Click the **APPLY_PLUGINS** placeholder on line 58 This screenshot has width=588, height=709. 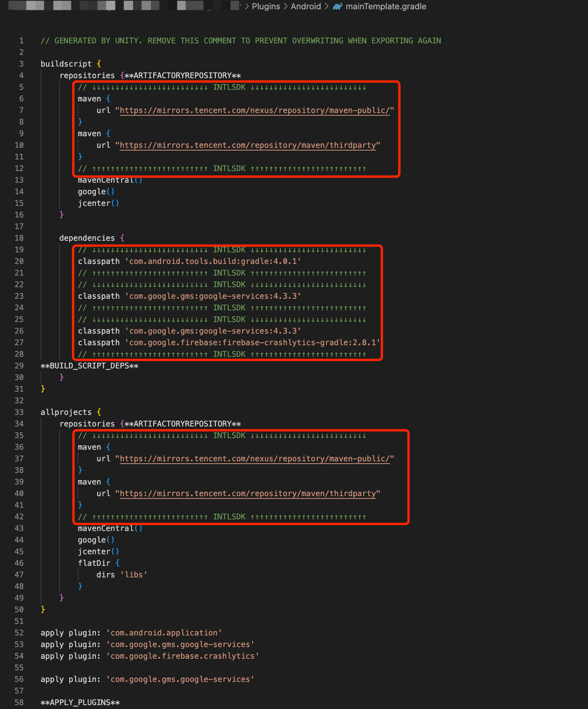coord(80,703)
